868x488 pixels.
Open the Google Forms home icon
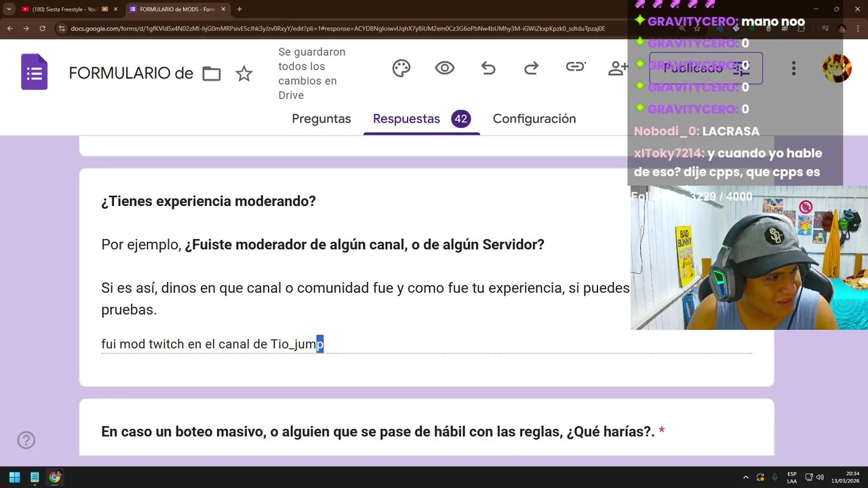coord(35,73)
